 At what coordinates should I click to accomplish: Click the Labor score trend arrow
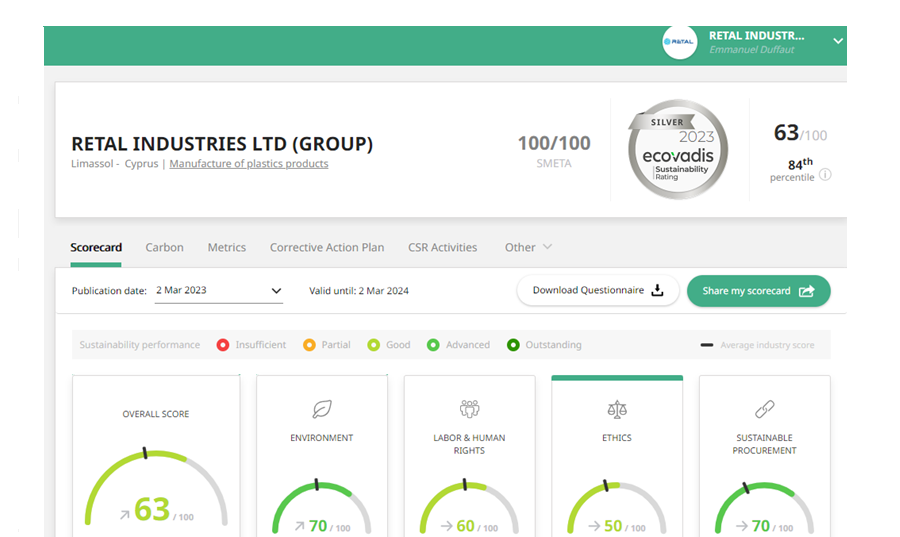pos(447,526)
